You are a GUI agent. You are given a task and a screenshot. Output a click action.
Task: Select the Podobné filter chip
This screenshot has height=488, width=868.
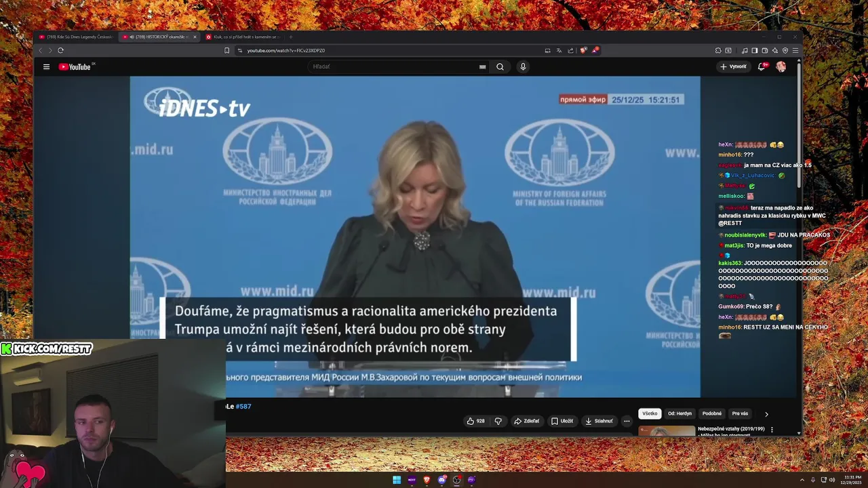pyautogui.click(x=712, y=413)
